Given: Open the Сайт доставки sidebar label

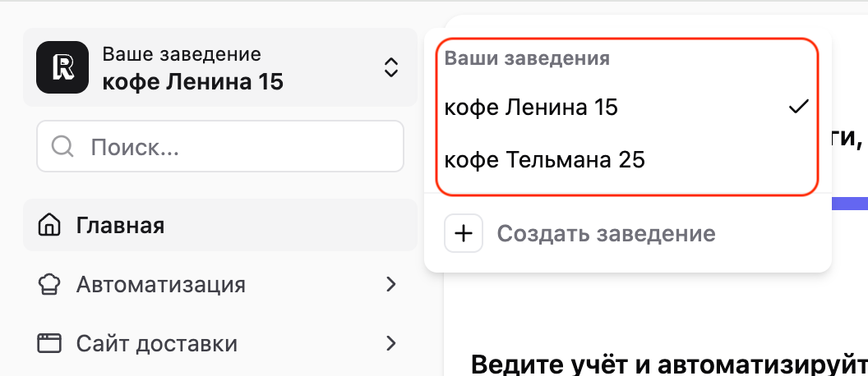Looking at the screenshot, I should pos(157,342).
